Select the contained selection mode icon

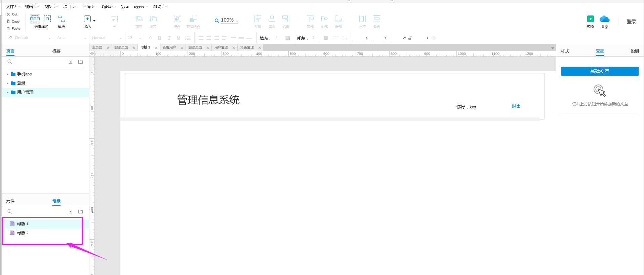[47, 19]
